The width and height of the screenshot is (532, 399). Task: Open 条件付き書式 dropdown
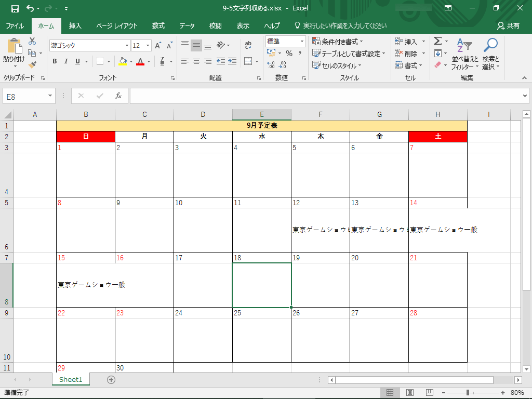tap(338, 42)
